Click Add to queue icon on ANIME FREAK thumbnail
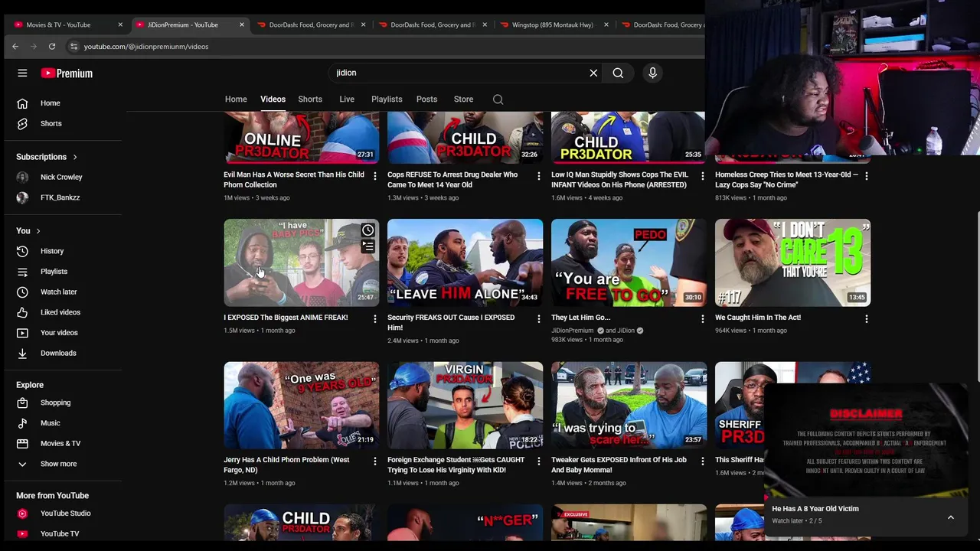980x551 pixels. click(x=368, y=246)
